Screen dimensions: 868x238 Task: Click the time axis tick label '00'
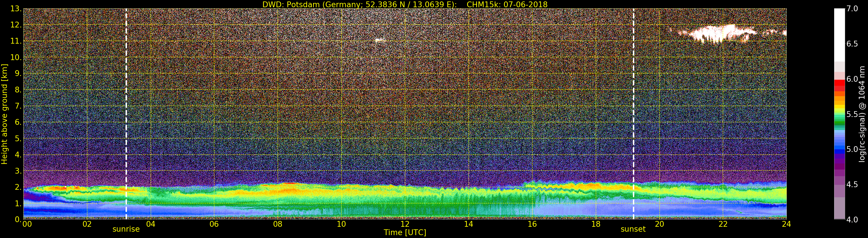point(27,224)
